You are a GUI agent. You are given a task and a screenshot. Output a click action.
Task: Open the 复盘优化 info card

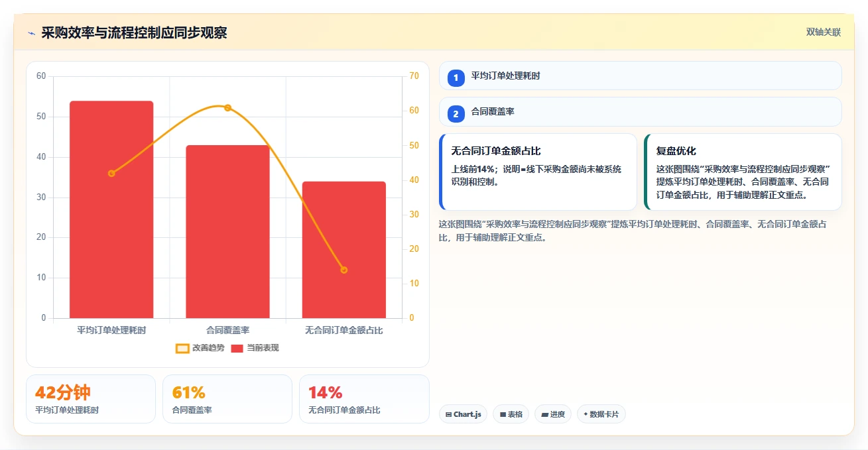click(743, 172)
